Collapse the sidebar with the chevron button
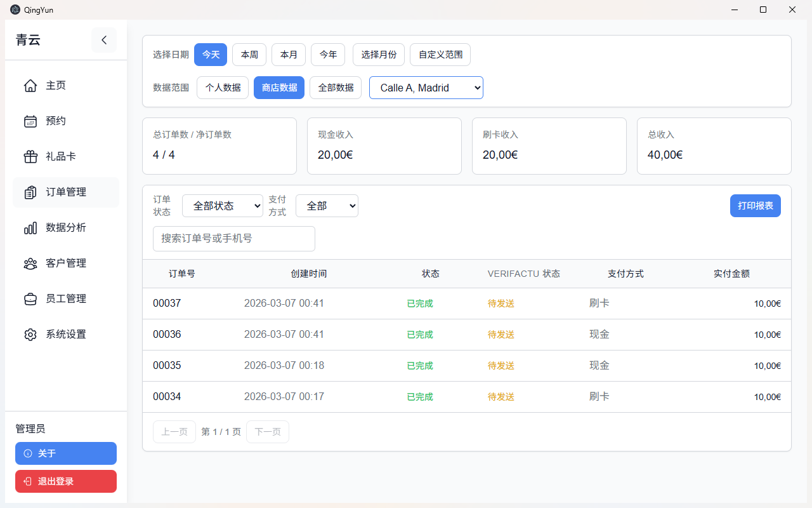The height and width of the screenshot is (508, 812). pos(104,40)
